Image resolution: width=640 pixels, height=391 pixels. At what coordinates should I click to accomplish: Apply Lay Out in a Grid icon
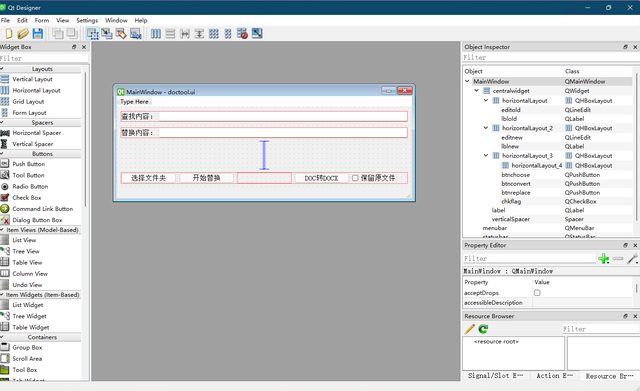pyautogui.click(x=213, y=33)
